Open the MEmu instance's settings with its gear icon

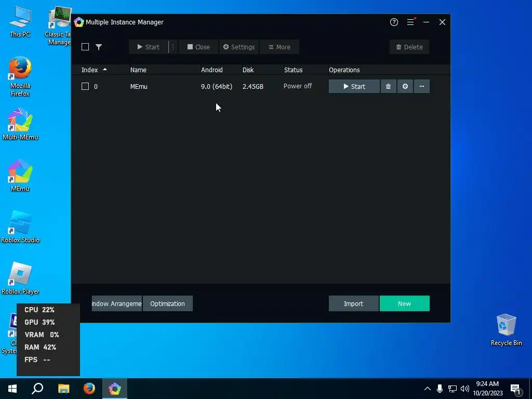coord(405,87)
